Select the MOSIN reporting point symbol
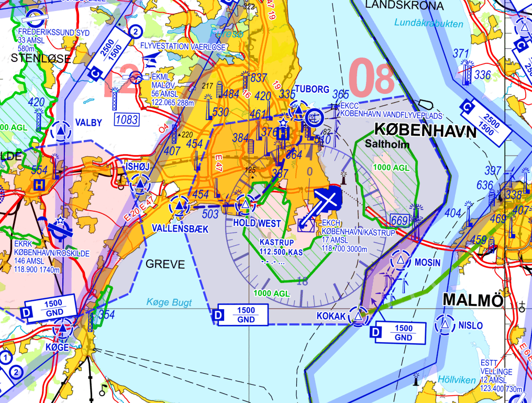This screenshot has width=532, height=403. click(x=401, y=260)
